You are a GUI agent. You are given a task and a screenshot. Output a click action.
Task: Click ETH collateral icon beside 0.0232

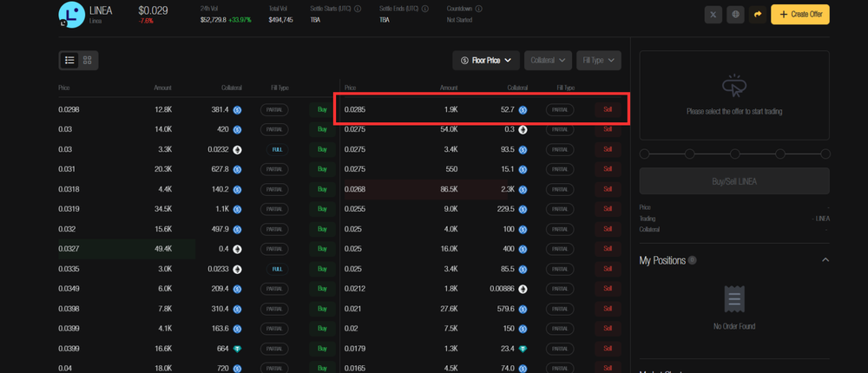tap(237, 149)
